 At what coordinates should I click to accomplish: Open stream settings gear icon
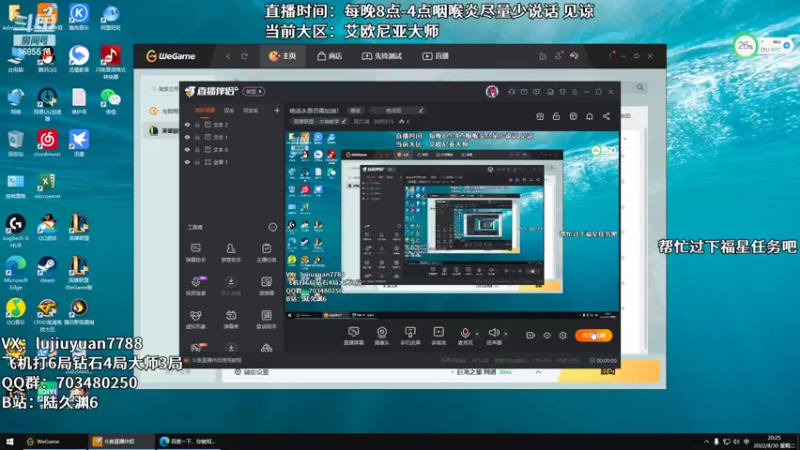tap(563, 335)
